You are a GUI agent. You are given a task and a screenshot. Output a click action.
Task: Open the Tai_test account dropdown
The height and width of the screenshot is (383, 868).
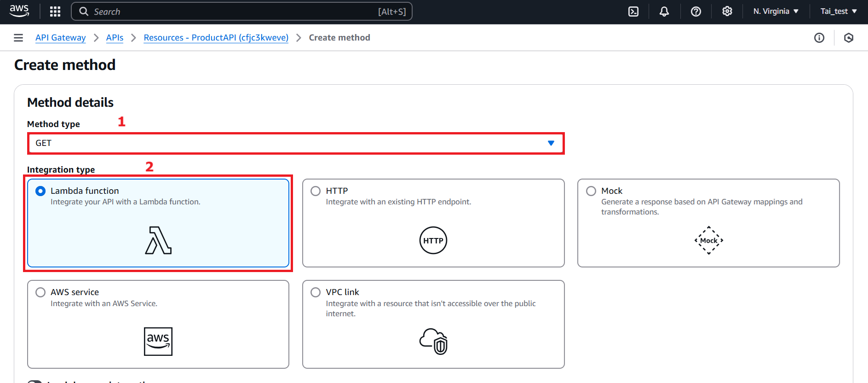[x=839, y=12]
